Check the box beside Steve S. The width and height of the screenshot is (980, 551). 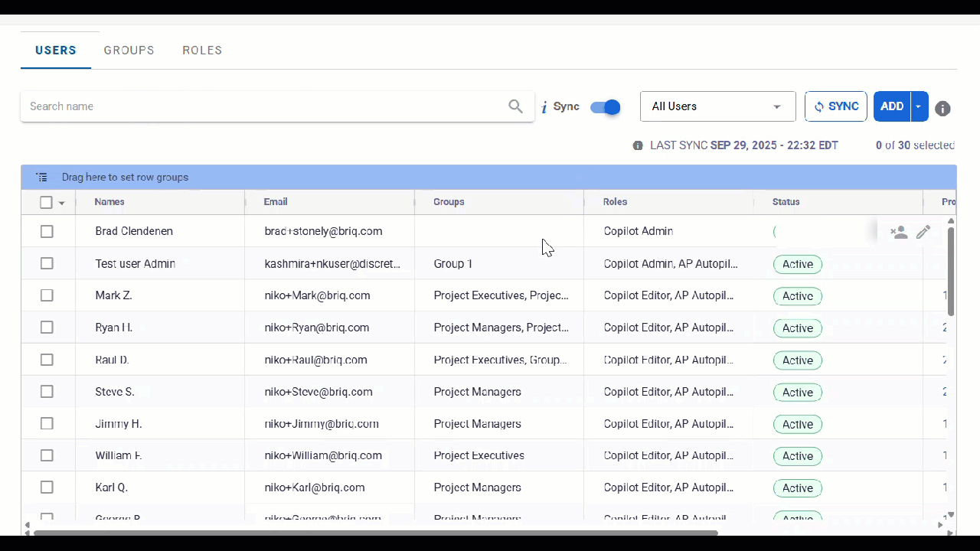tap(47, 392)
